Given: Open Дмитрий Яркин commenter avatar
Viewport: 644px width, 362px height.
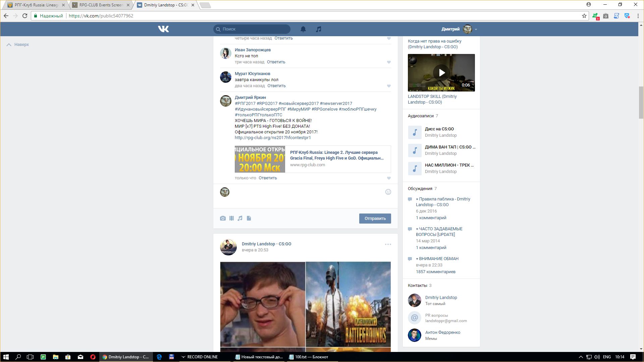Looking at the screenshot, I should [226, 101].
